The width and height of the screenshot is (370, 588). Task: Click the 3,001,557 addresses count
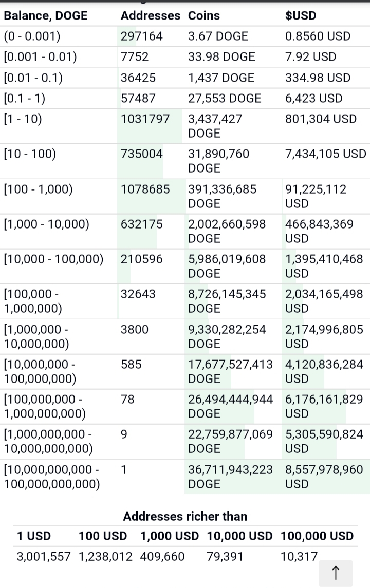tap(44, 556)
